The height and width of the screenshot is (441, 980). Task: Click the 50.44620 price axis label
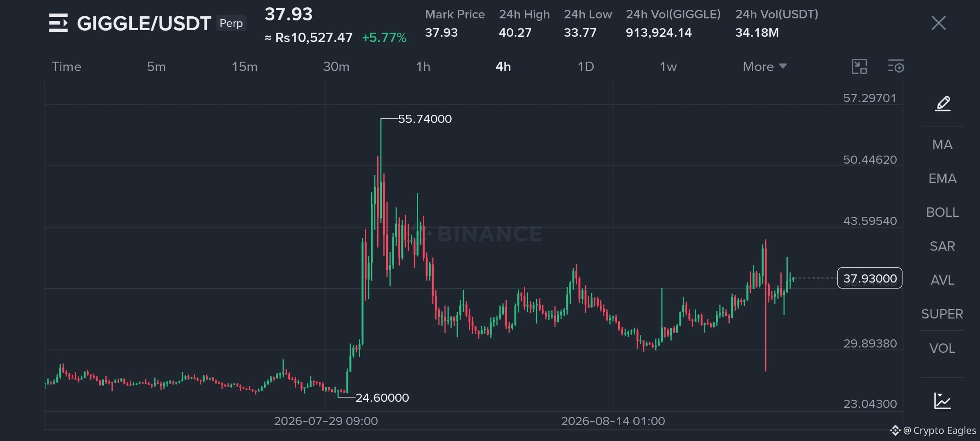tap(870, 160)
